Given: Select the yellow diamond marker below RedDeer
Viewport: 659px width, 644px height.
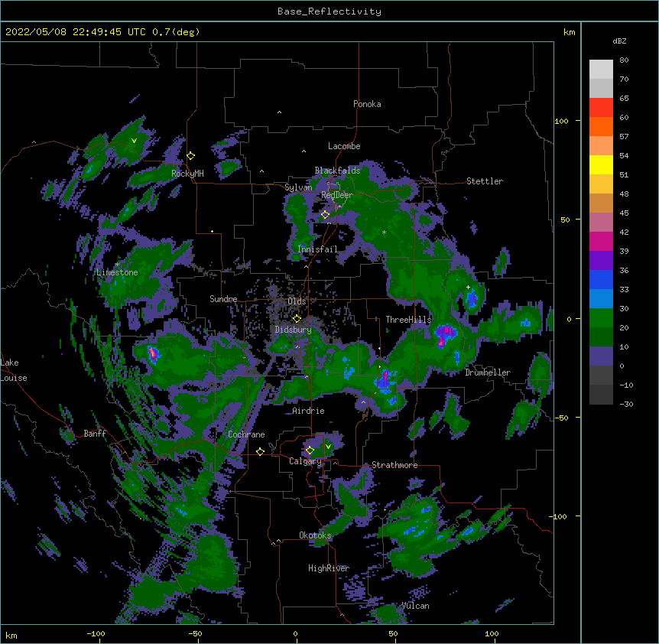Looking at the screenshot, I should [325, 215].
